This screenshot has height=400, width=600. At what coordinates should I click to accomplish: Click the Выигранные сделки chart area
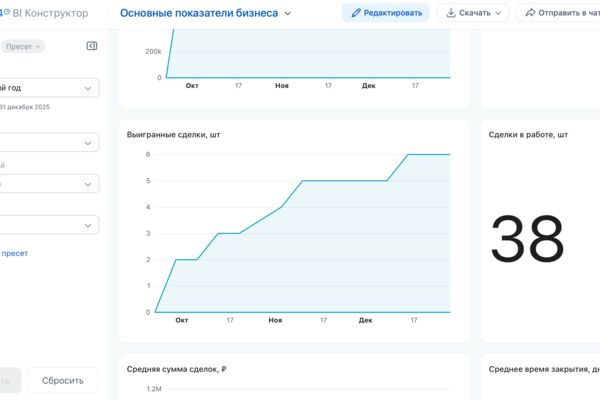302,233
